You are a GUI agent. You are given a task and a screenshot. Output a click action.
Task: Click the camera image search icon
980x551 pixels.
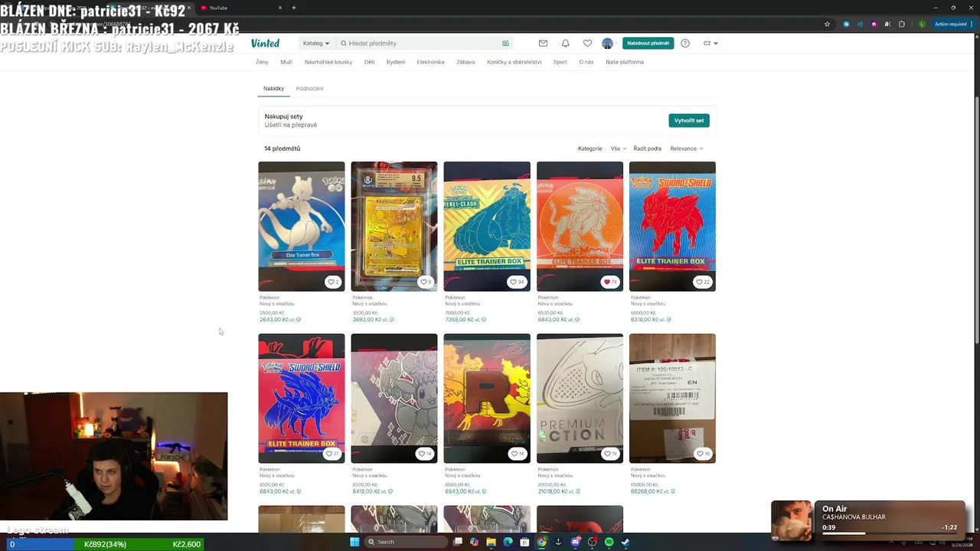coord(505,44)
